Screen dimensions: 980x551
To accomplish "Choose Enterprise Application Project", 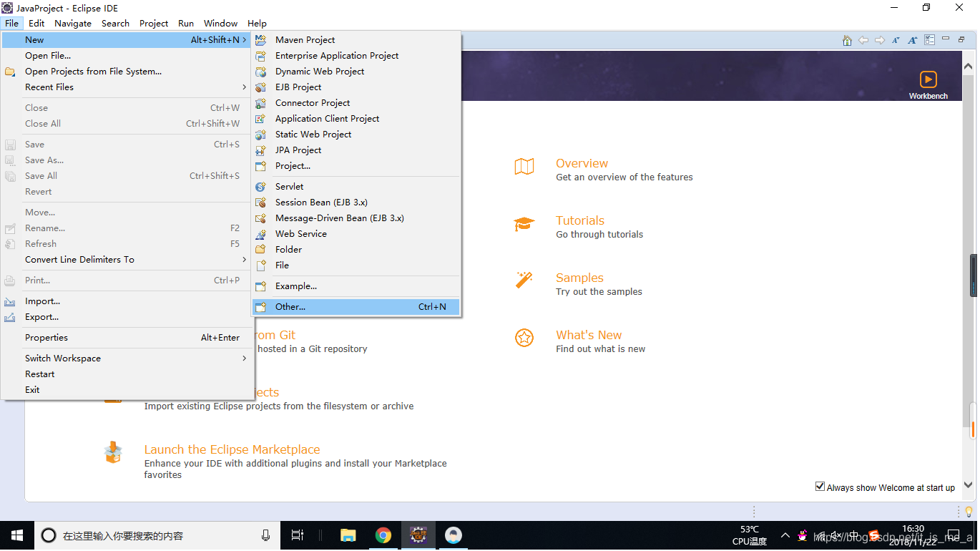I will (356, 56).
